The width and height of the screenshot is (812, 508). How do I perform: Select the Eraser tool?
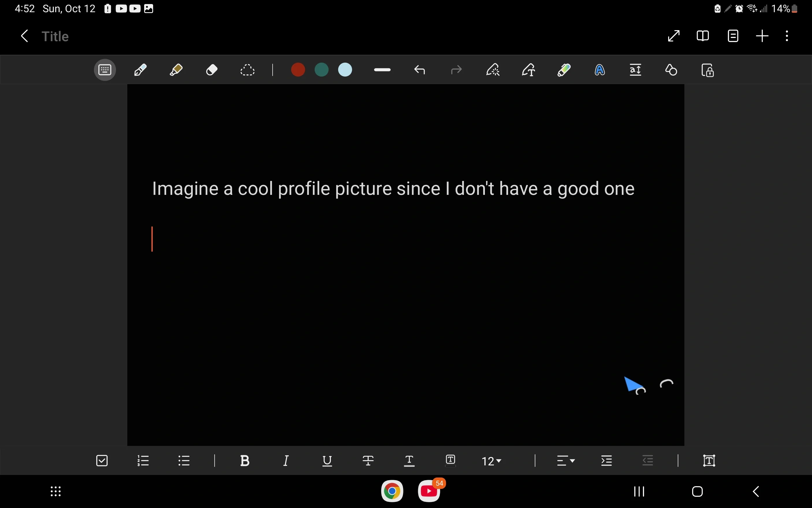pos(212,70)
